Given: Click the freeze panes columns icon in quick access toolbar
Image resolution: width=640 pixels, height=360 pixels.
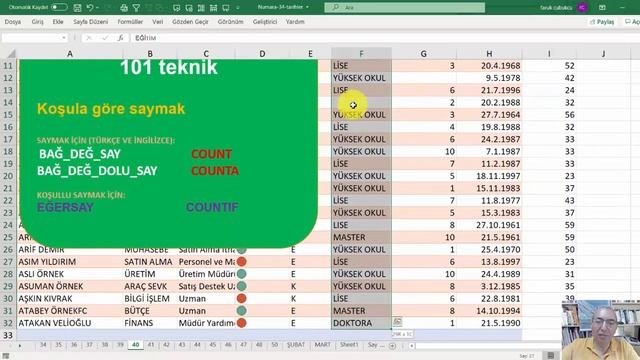Looking at the screenshot, I should pyautogui.click(x=201, y=8).
